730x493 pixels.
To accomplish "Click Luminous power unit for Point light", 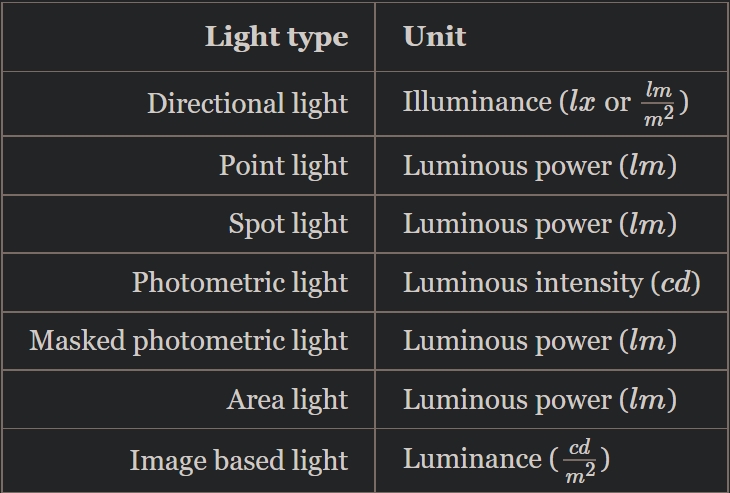I will (540, 166).
